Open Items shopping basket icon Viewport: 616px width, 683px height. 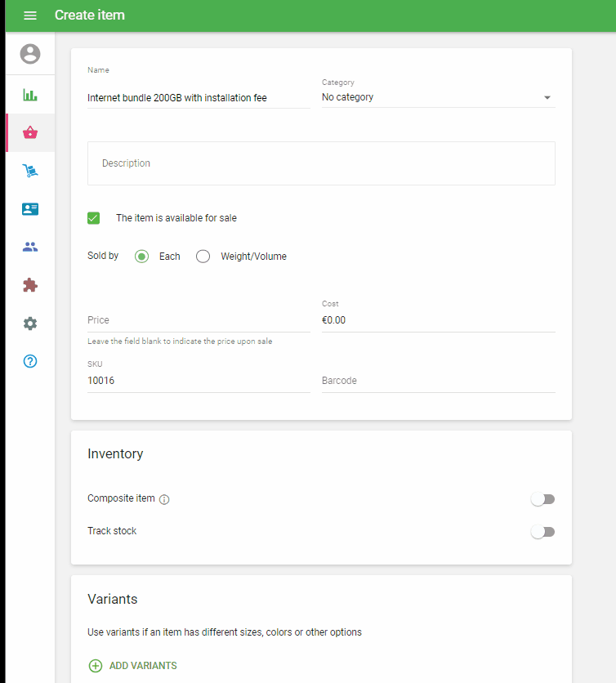[30, 133]
